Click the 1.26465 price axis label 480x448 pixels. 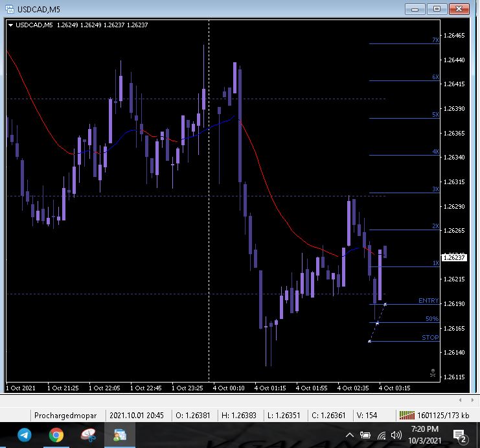coord(454,35)
